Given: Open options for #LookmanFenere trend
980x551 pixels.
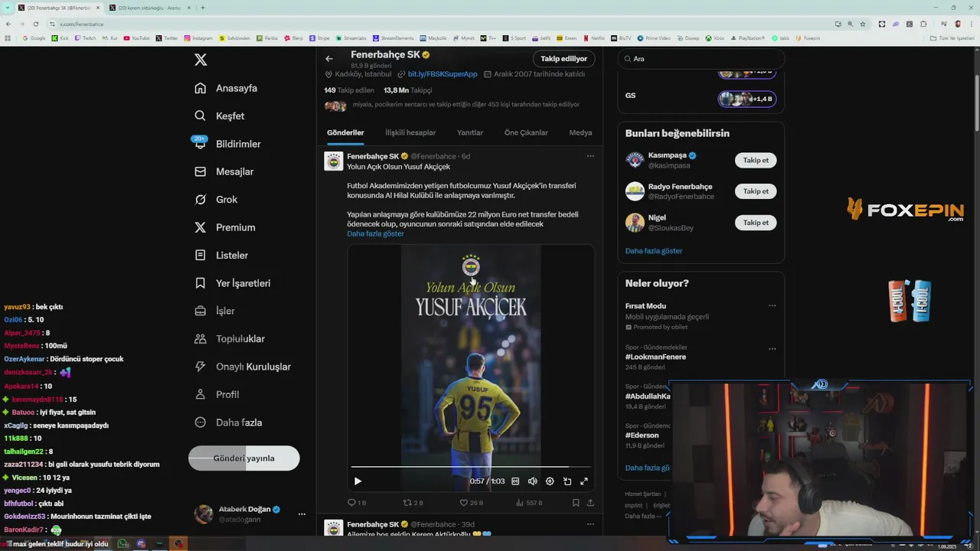Looking at the screenshot, I should [772, 349].
